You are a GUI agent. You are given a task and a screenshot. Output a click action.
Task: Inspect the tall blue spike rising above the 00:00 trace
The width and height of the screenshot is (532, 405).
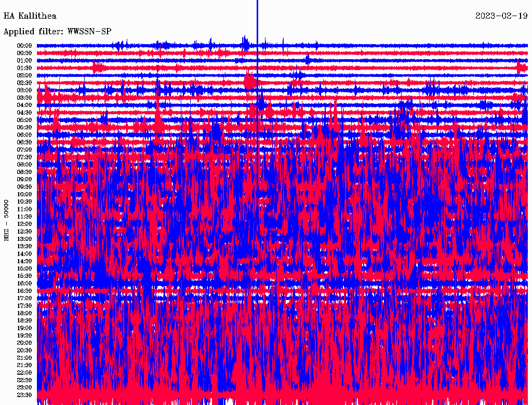click(257, 22)
